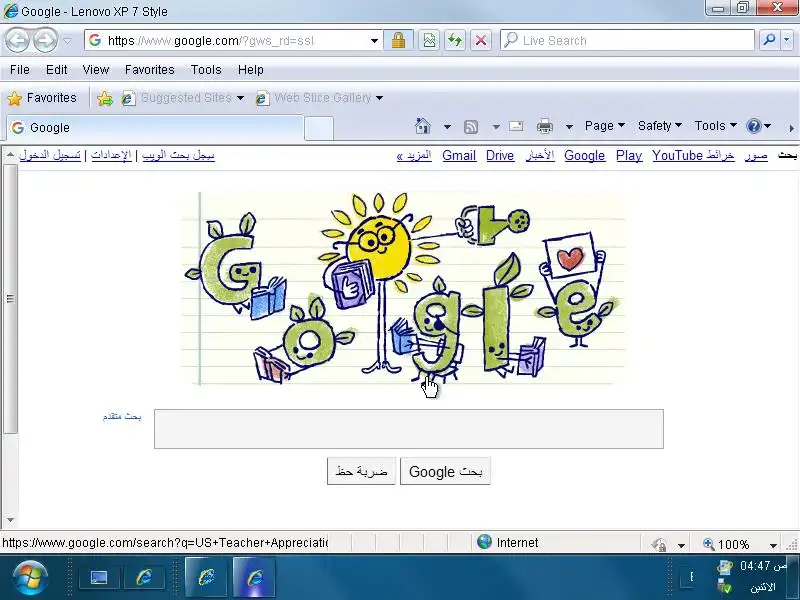The width and height of the screenshot is (800, 600).
Task: Click the RSS feeds icon
Action: click(471, 127)
